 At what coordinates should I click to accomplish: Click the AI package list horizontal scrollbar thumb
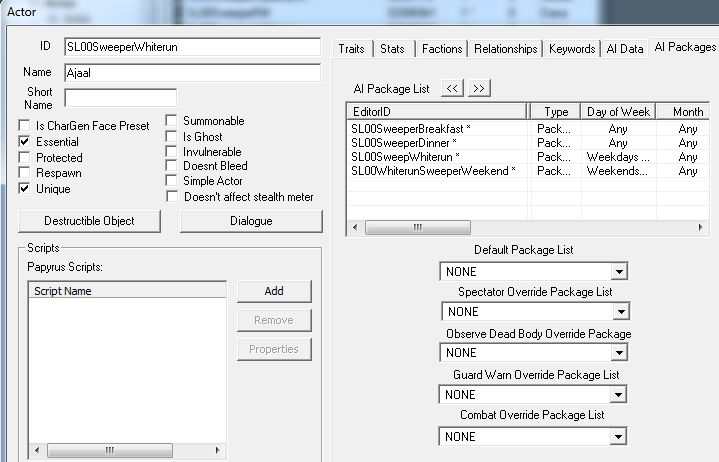tap(418, 227)
